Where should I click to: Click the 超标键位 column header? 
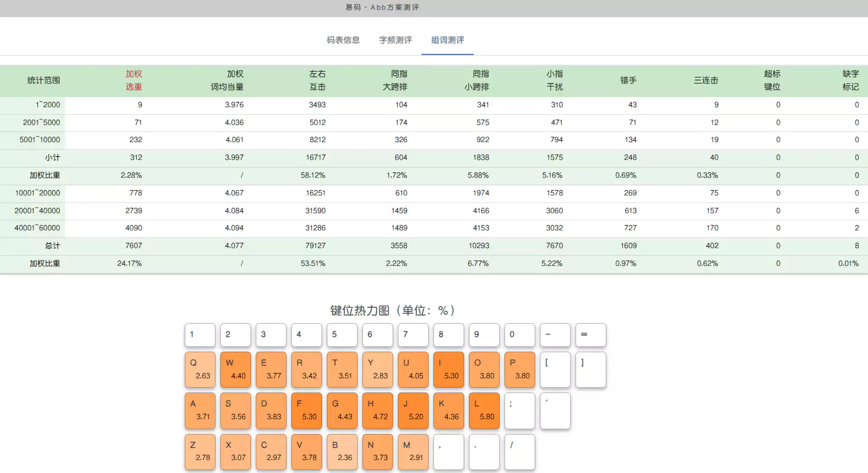[x=772, y=81]
